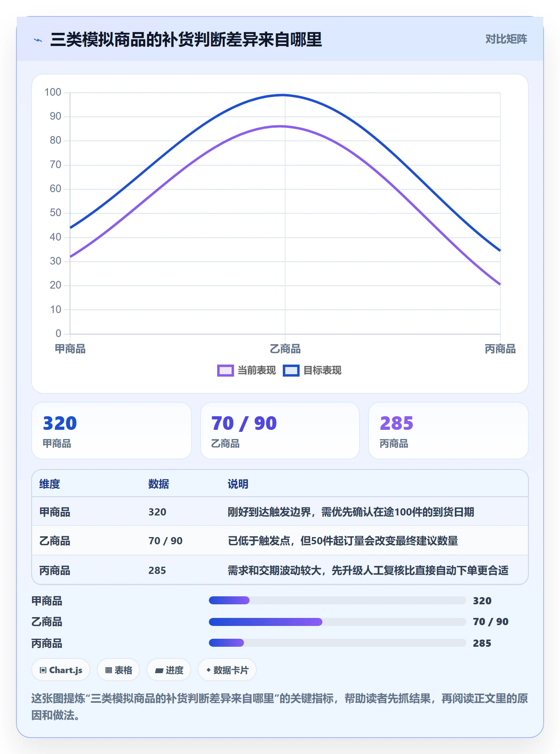Click the 目标表现 legend label

322,371
